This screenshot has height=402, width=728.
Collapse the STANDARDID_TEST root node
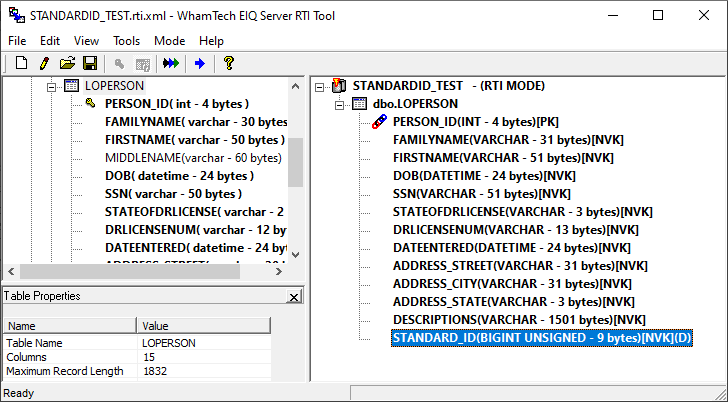tap(319, 87)
